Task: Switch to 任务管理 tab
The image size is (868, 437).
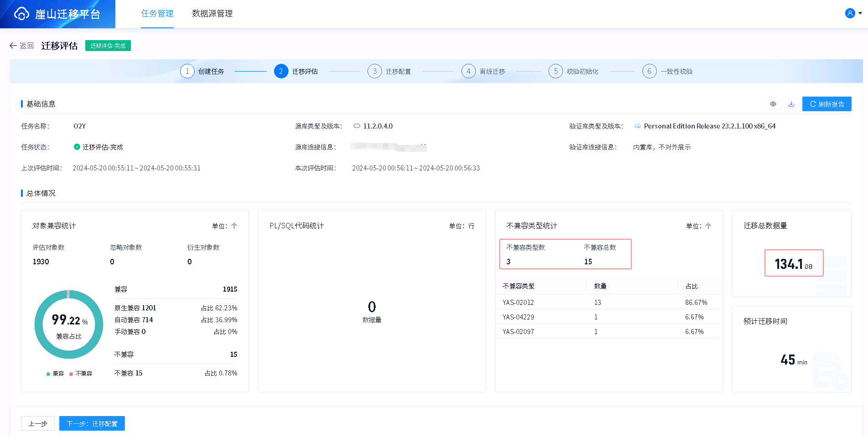Action: (x=157, y=14)
